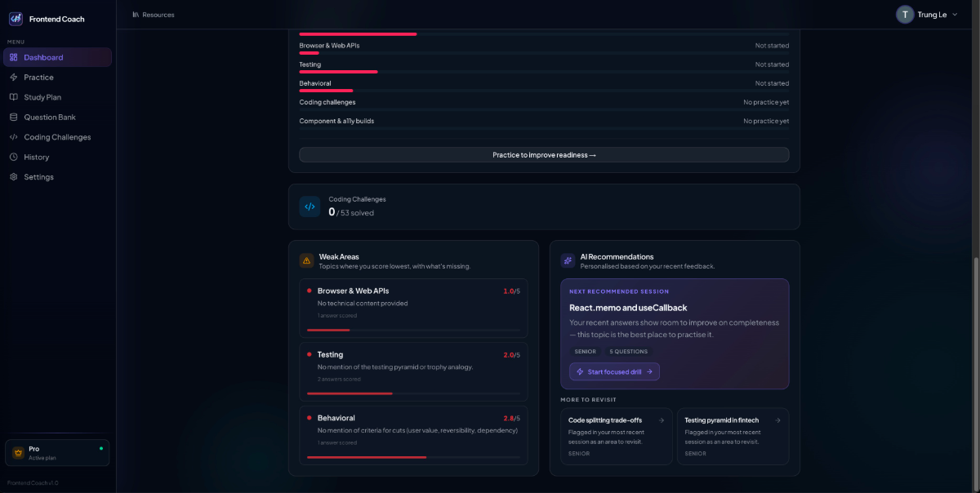Select Question Bank in the sidebar
The width and height of the screenshot is (980, 493).
(57, 118)
